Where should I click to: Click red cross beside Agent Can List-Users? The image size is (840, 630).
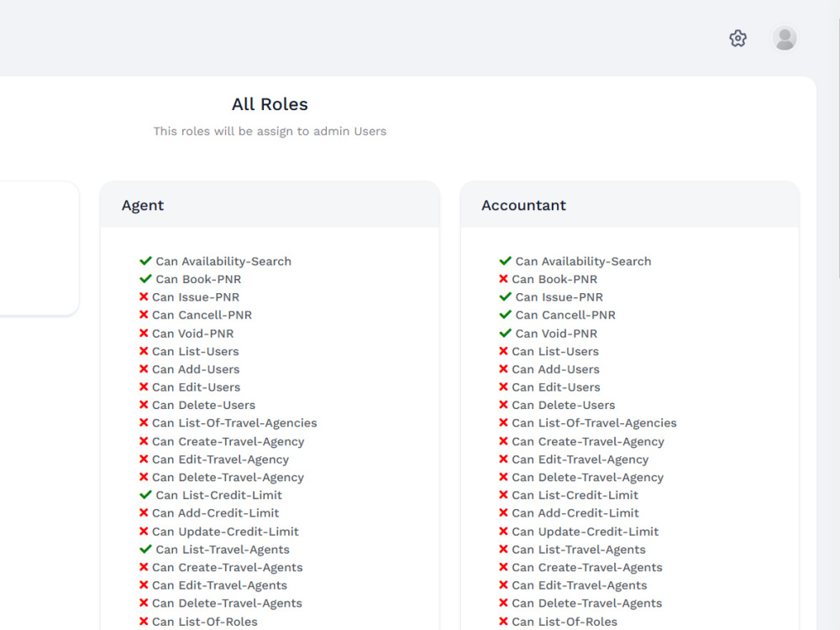144,351
